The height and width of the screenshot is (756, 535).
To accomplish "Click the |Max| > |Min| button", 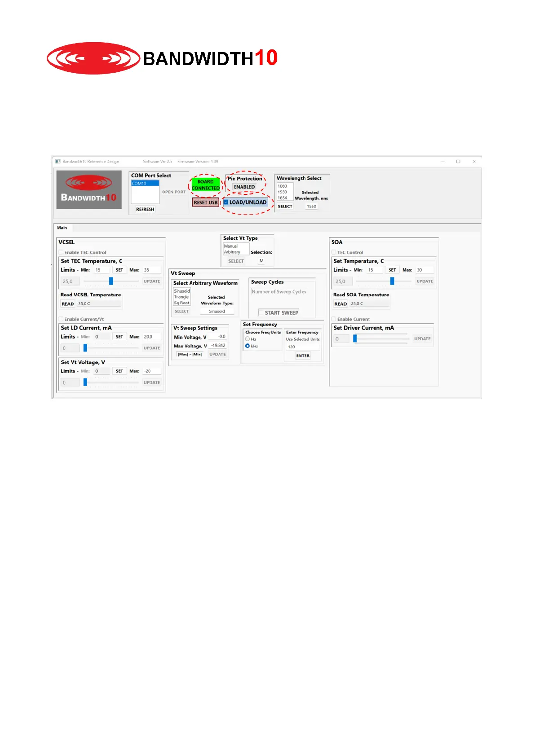I will click(190, 355).
